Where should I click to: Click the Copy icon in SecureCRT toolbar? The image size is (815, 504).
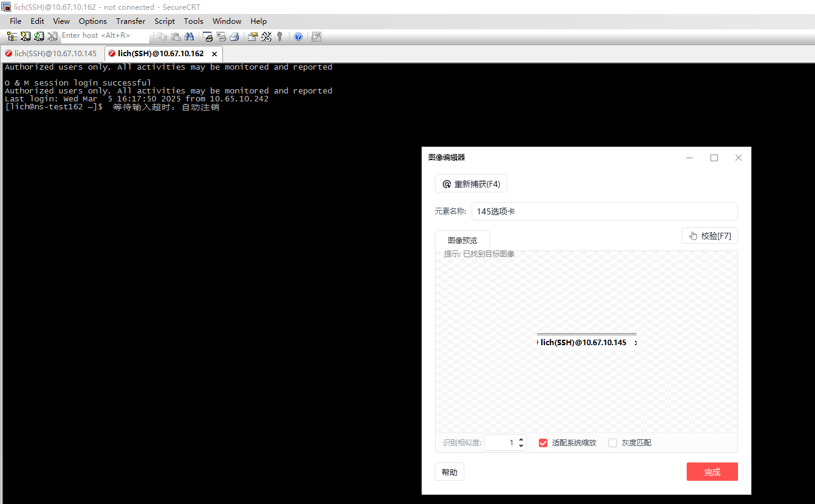pyautogui.click(x=162, y=37)
